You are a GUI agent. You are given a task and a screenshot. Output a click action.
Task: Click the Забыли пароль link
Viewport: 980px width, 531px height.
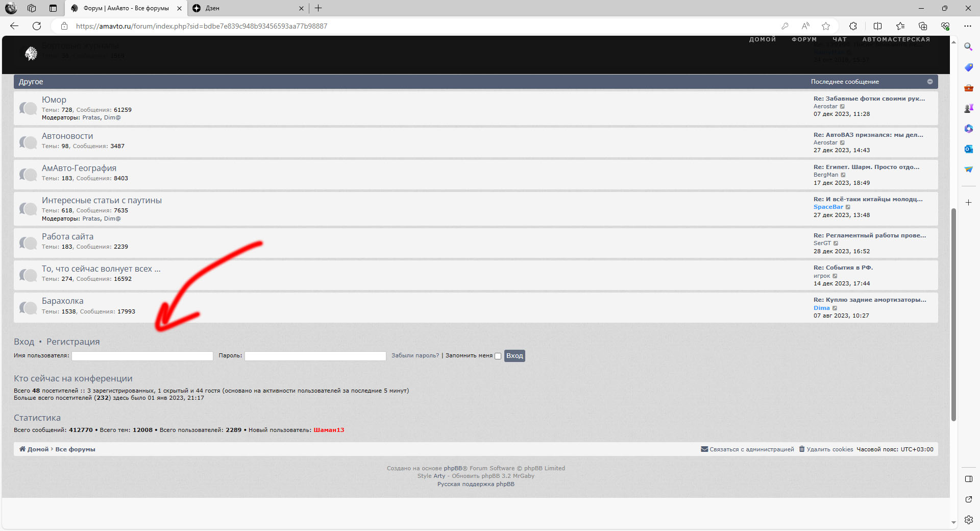(415, 356)
